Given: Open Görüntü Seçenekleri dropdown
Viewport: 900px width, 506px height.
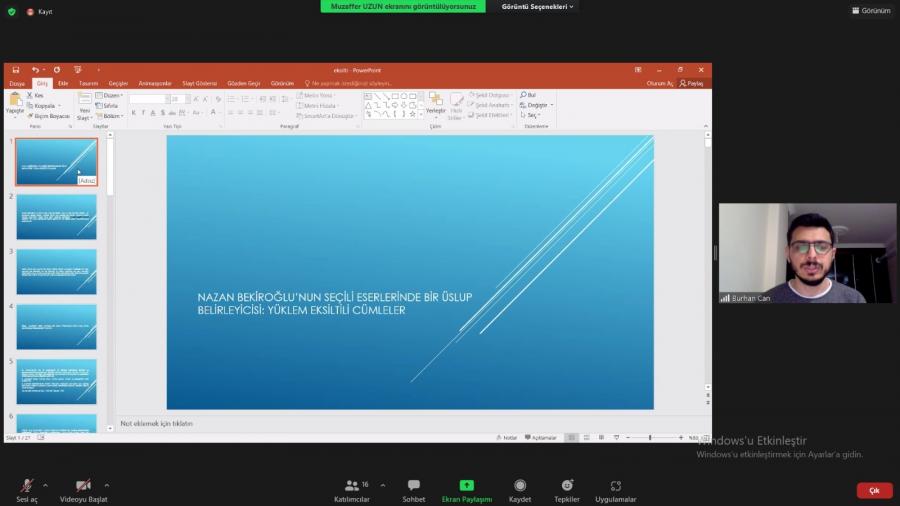Looking at the screenshot, I should point(538,6).
